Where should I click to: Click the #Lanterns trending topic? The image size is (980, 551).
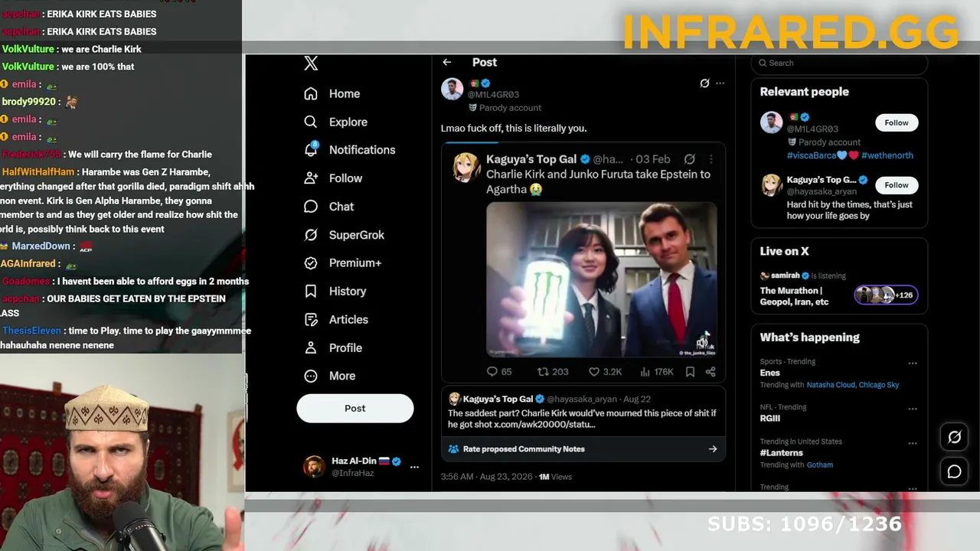point(781,453)
